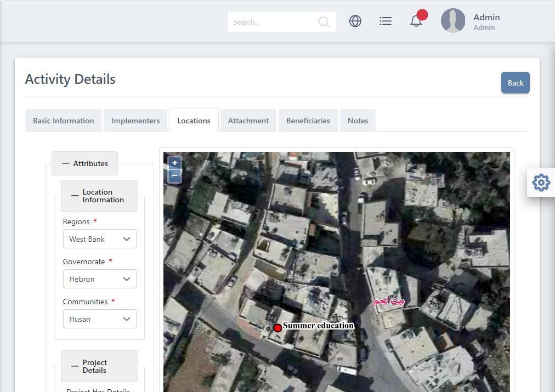The height and width of the screenshot is (392, 555).
Task: Zoom out on the map
Action: point(174,176)
